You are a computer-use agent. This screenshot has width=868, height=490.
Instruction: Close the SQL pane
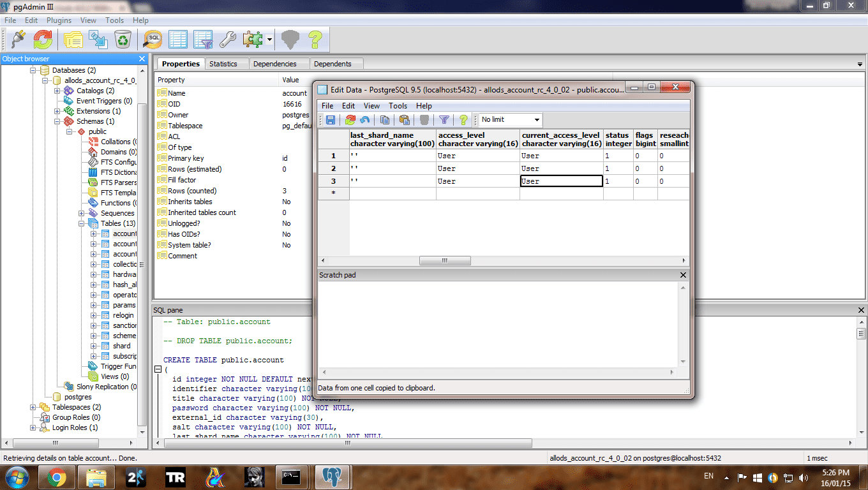[x=861, y=310]
